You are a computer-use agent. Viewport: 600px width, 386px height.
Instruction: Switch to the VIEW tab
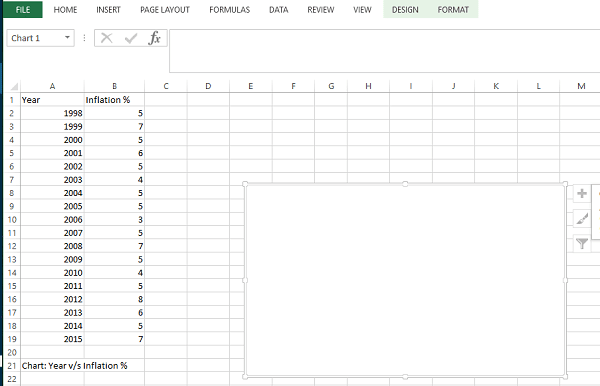coord(362,10)
